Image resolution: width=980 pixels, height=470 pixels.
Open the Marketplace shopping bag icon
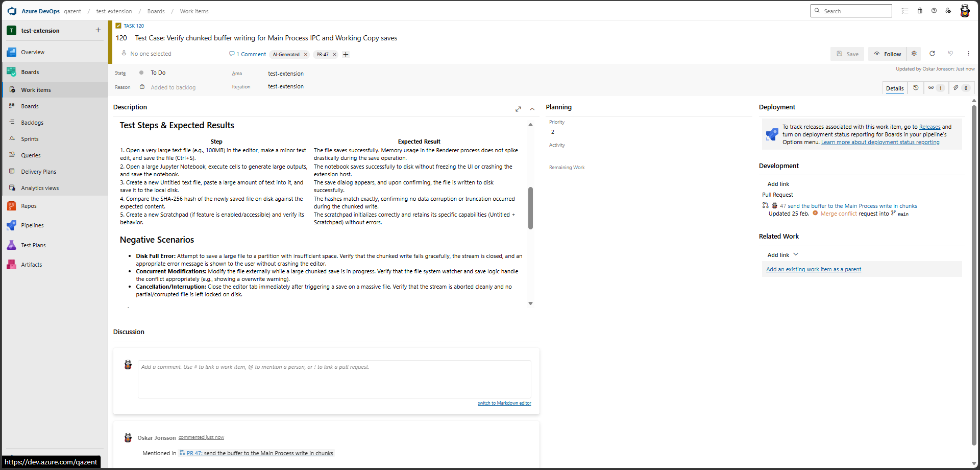tap(920, 11)
